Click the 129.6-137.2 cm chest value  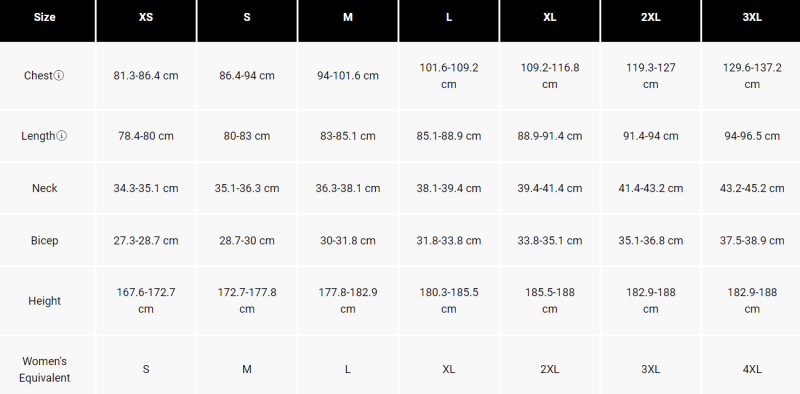click(752, 76)
